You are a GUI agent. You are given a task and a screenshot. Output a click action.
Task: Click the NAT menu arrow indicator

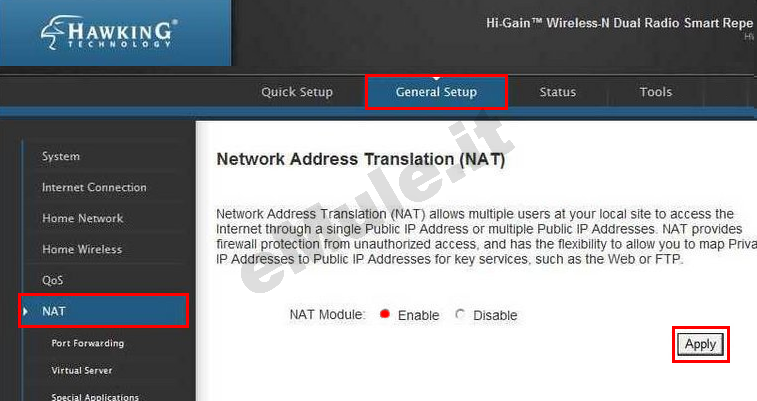coord(25,311)
